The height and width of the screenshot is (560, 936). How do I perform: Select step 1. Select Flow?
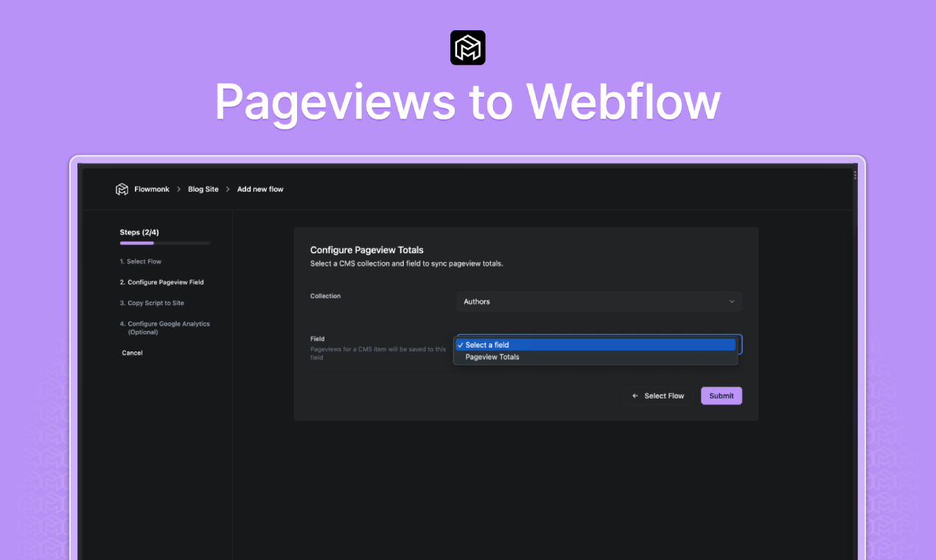click(141, 262)
